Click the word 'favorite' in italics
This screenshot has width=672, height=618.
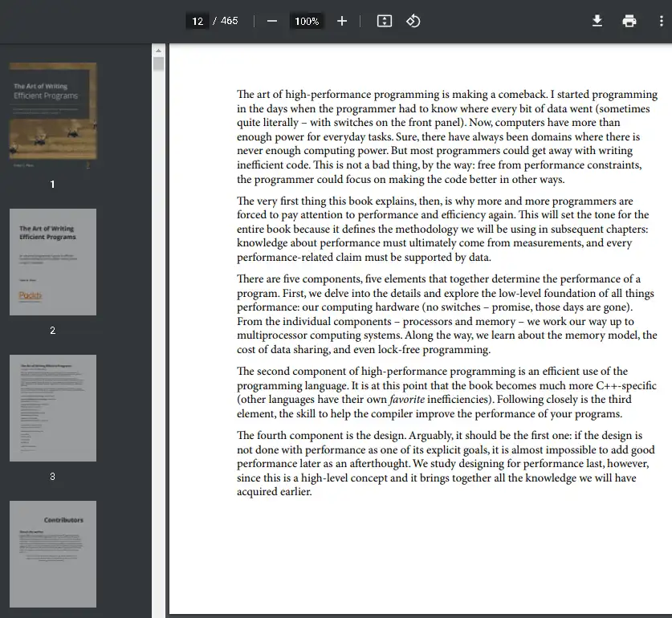tap(406, 399)
